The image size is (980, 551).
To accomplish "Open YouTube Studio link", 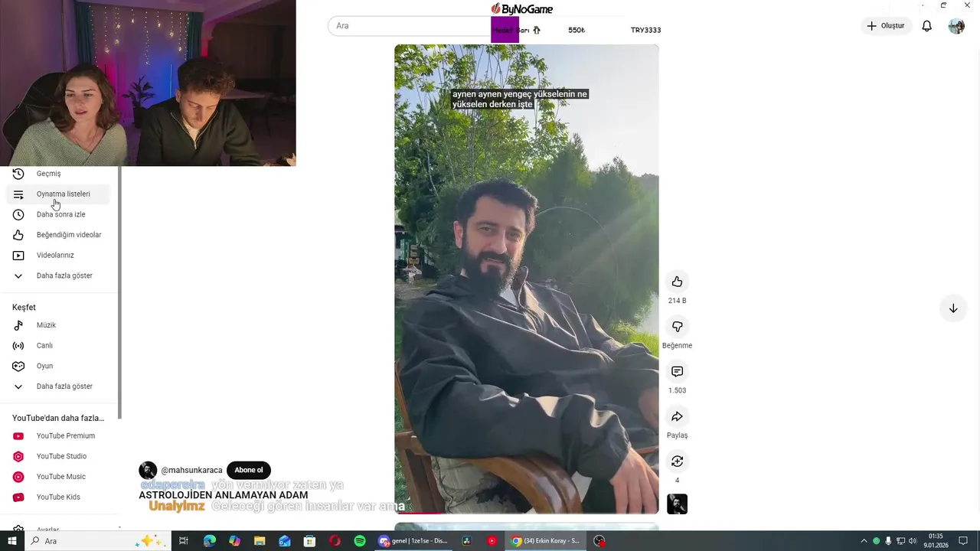I will (58, 457).
